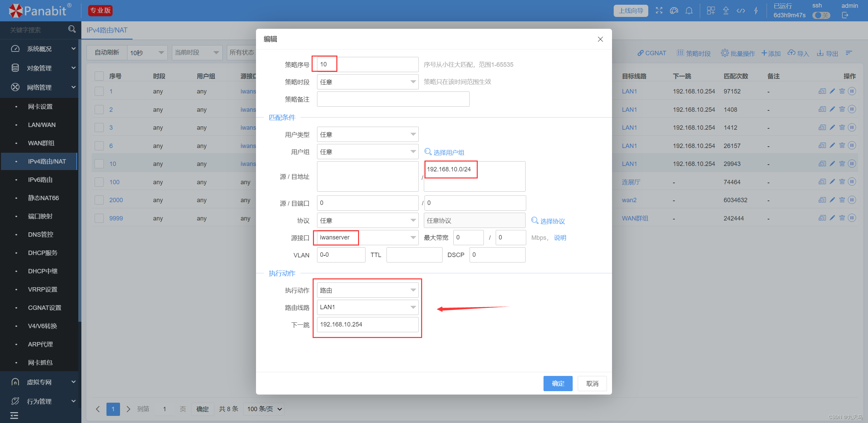Click the 下一跳 input field
The height and width of the screenshot is (423, 868).
[368, 324]
